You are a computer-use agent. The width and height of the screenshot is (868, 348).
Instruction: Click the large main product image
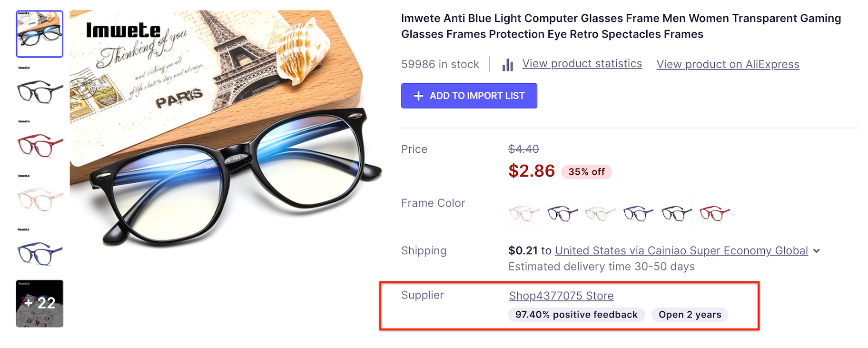tap(226, 129)
